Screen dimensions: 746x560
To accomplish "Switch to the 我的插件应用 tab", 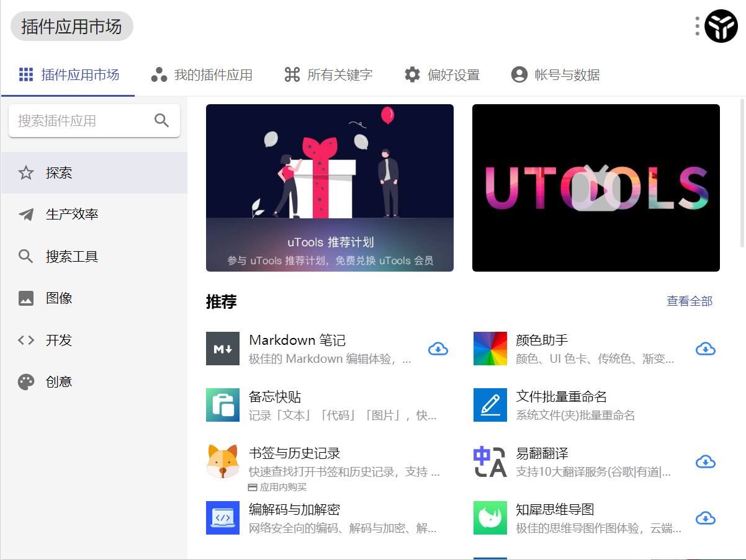I will click(x=201, y=74).
